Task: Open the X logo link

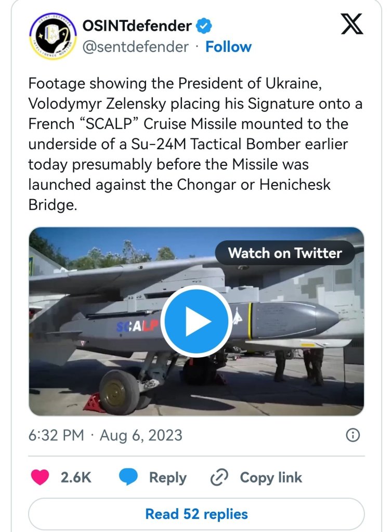Action: click(x=352, y=24)
